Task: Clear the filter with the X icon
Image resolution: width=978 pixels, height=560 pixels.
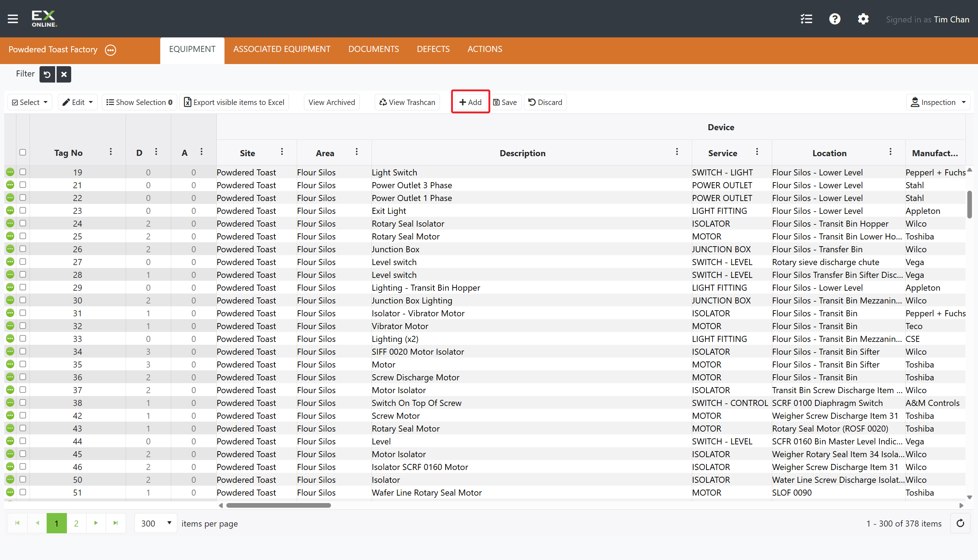Action: (64, 74)
